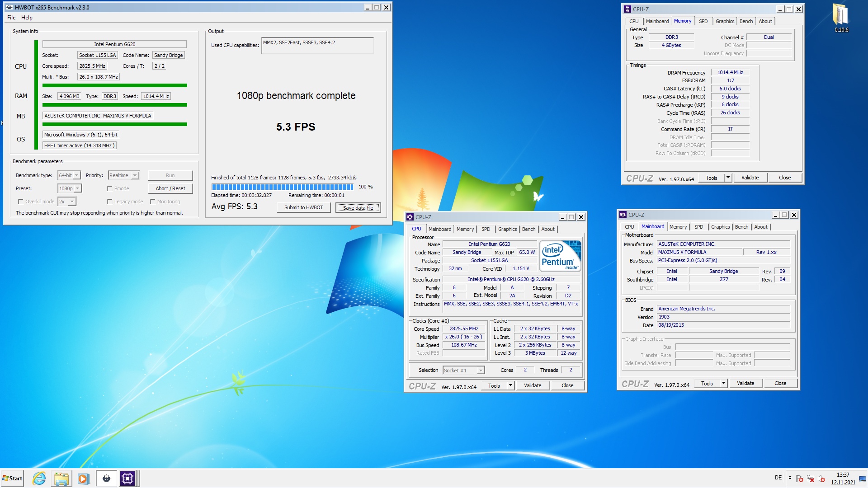Viewport: 868px width, 488px height.
Task: Click Save data file button
Action: coord(358,208)
